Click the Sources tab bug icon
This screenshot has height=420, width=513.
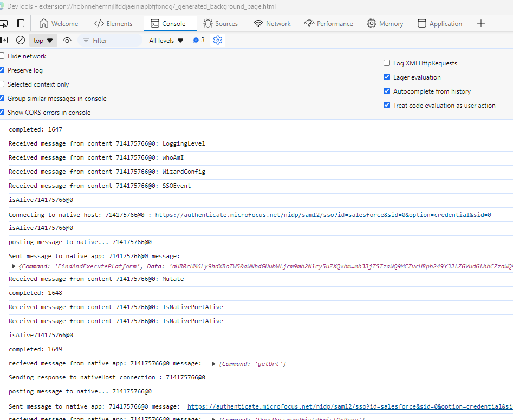(x=208, y=23)
